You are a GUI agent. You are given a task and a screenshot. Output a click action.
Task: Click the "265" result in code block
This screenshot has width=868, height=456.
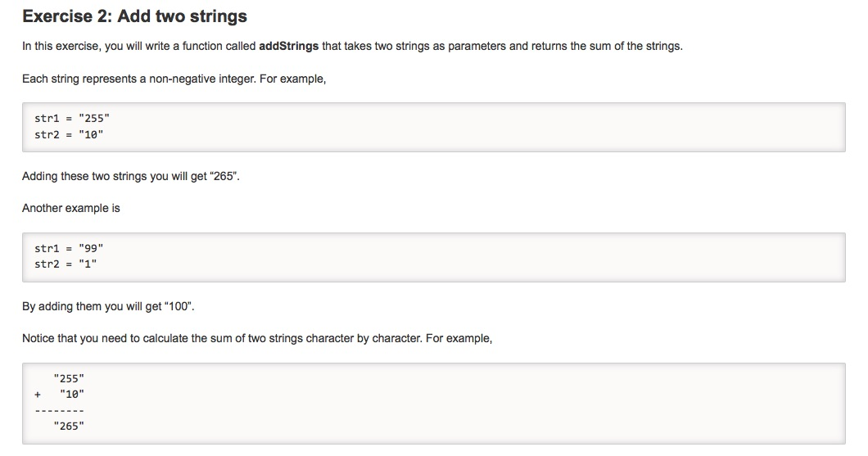pos(70,426)
